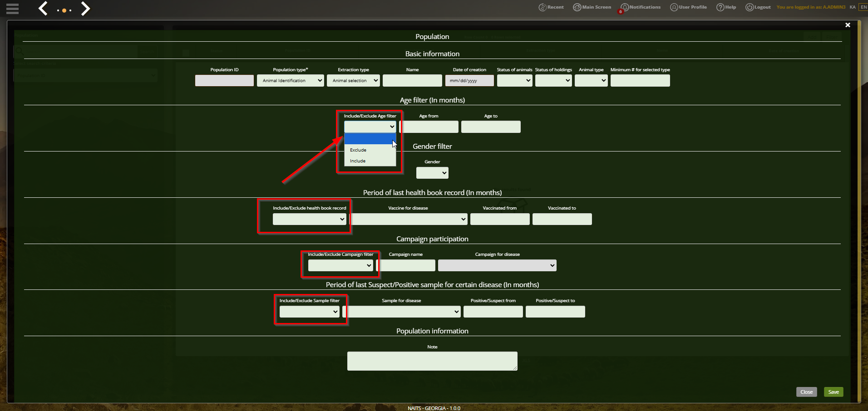The image size is (868, 411).
Task: Go to Main Screen home icon
Action: click(577, 7)
